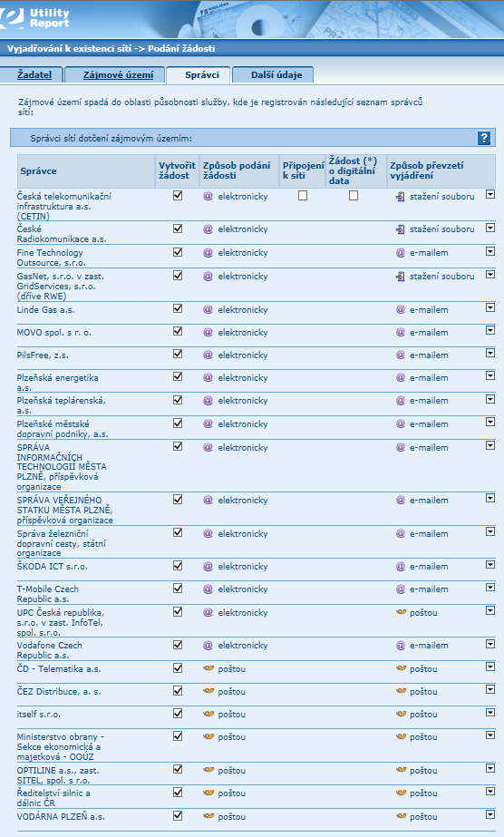Click the Vytvořit žádost column header
Viewport: 504px width, 837px height.
tap(177, 170)
